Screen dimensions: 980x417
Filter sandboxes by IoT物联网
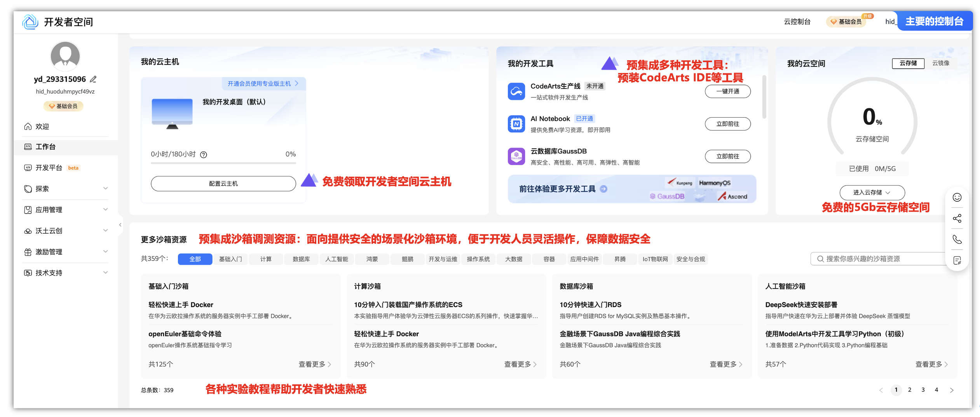(655, 259)
